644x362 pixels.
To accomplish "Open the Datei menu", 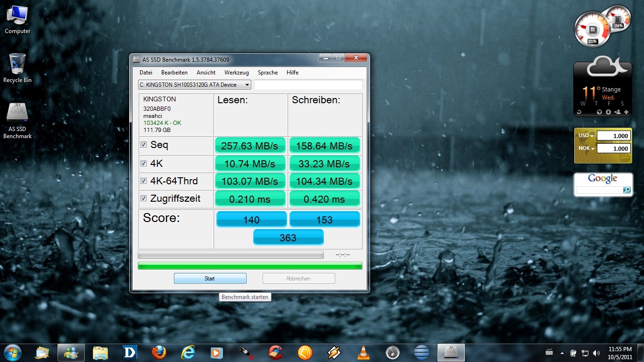I will (x=146, y=73).
